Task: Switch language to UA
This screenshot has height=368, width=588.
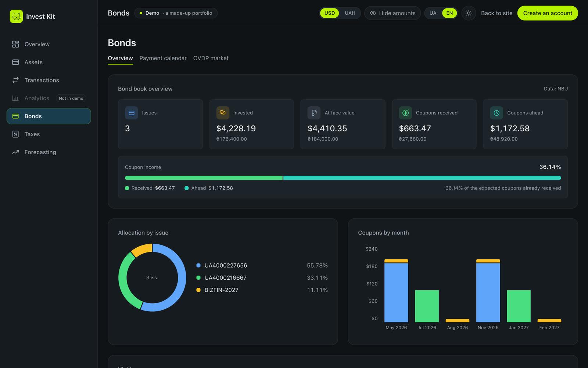Action: click(433, 13)
